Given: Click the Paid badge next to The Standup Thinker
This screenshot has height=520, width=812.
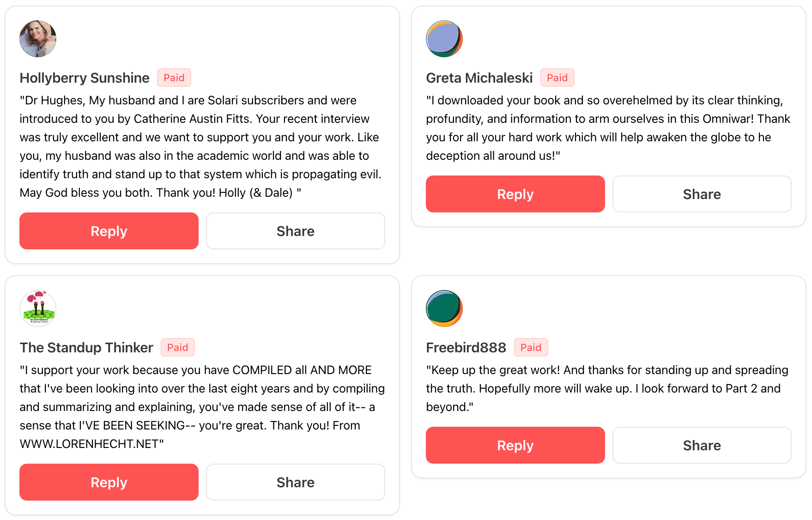Looking at the screenshot, I should (178, 347).
